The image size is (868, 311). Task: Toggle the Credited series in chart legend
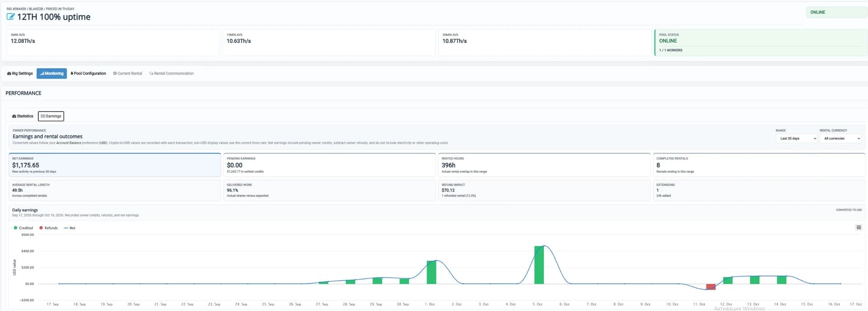click(24, 228)
